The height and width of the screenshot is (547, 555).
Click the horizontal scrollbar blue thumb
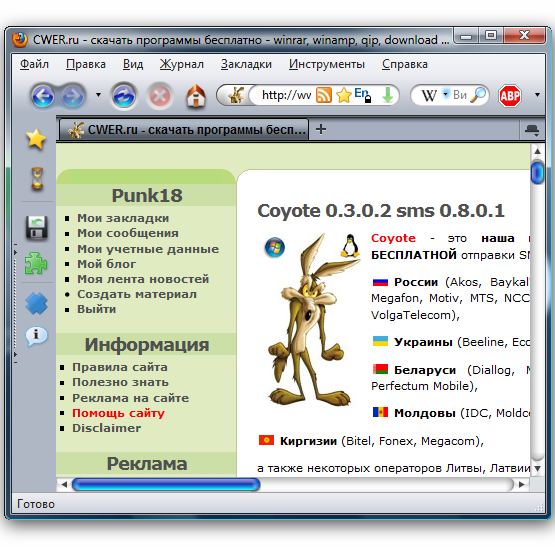166,484
